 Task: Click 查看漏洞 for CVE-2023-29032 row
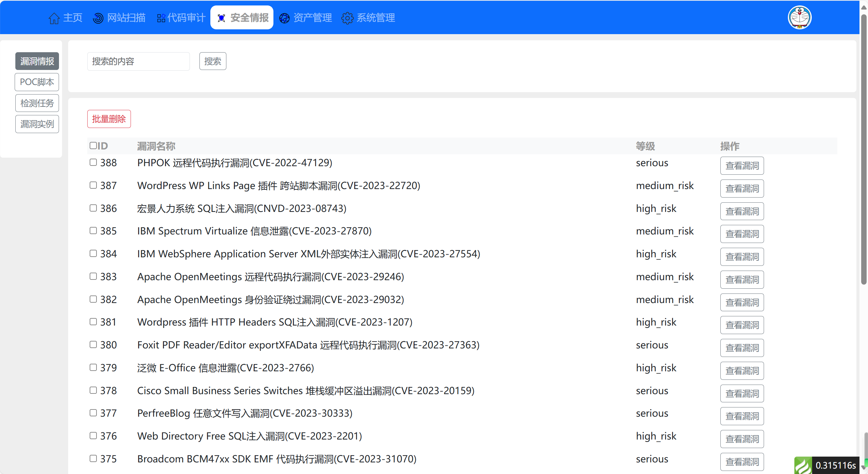(742, 302)
